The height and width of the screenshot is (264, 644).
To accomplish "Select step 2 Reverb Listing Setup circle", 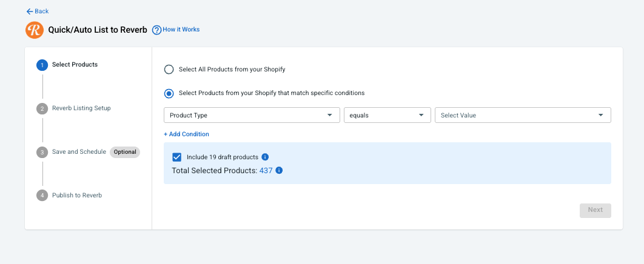I will (x=42, y=108).
